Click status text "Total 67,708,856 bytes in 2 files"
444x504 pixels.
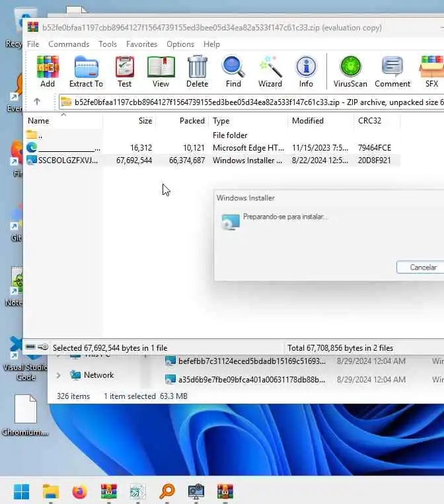tap(340, 348)
